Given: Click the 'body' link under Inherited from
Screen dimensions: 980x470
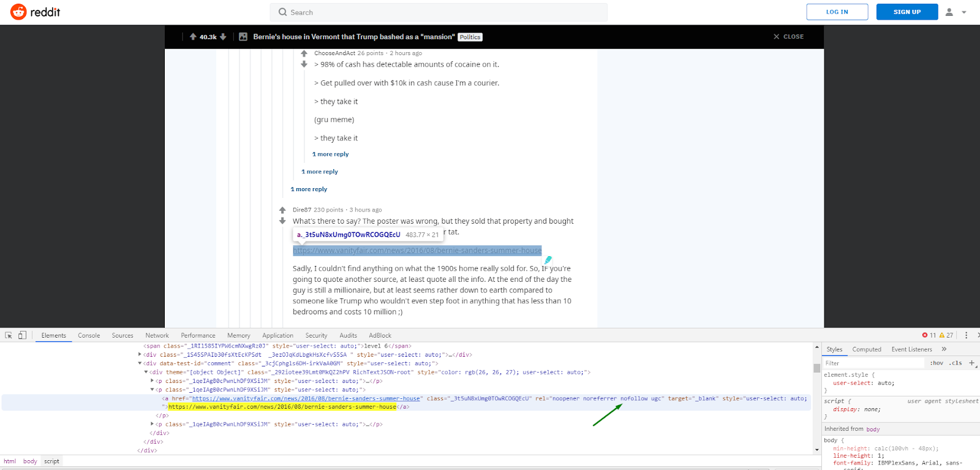Looking at the screenshot, I should (x=873, y=430).
